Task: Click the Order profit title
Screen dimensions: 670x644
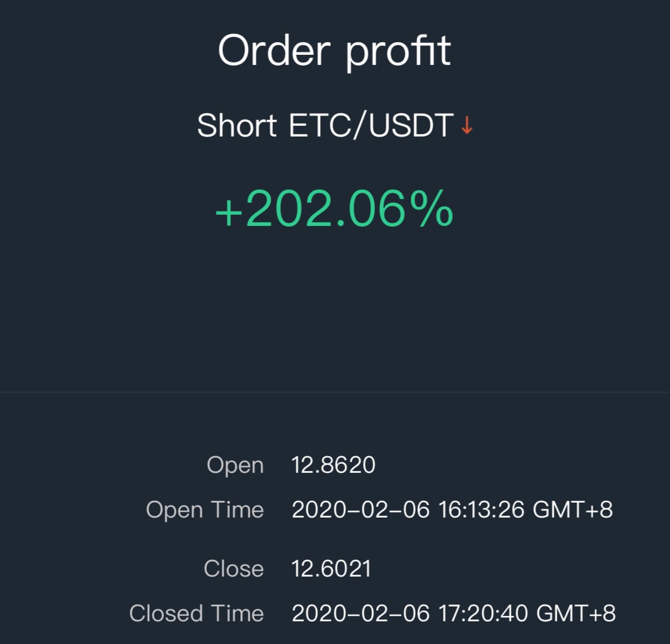Action: [x=334, y=52]
